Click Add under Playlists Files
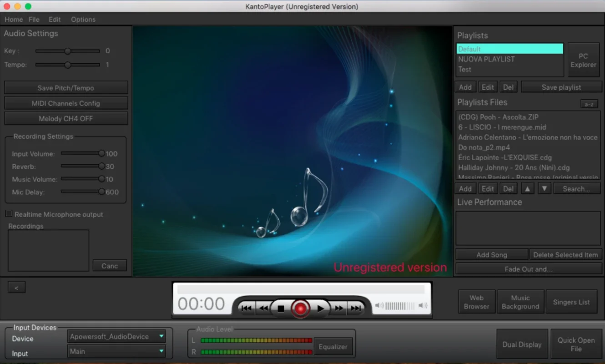Screen dimensions: 605x364 click(465, 188)
